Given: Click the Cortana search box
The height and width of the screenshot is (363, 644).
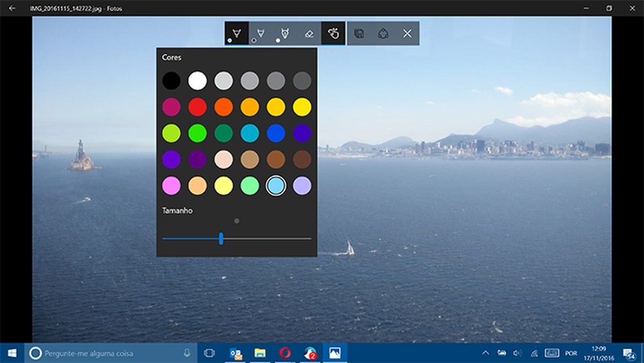Looking at the screenshot, I should pyautogui.click(x=111, y=353).
